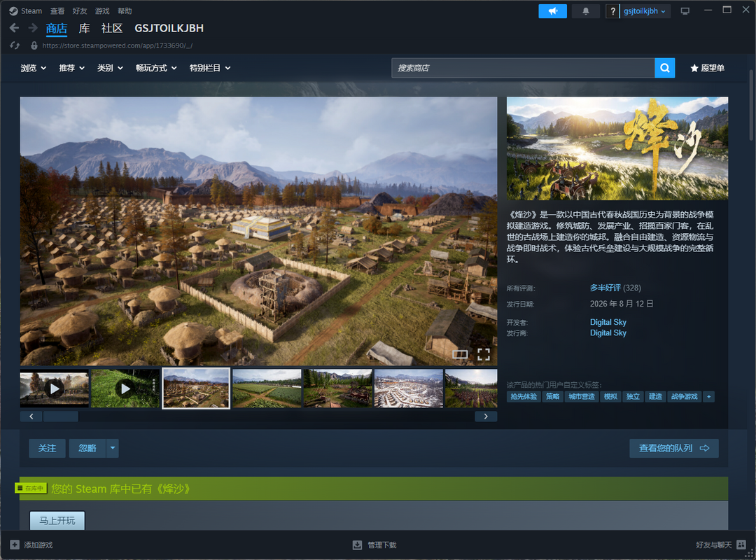Image resolution: width=756 pixels, height=560 pixels.
Task: Expand the 浏览 dropdown menu
Action: pyautogui.click(x=34, y=68)
